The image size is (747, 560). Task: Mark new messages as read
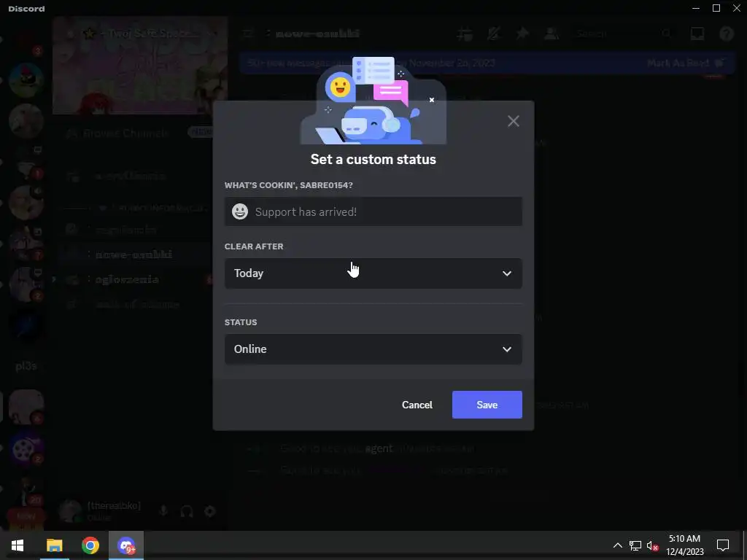click(685, 63)
